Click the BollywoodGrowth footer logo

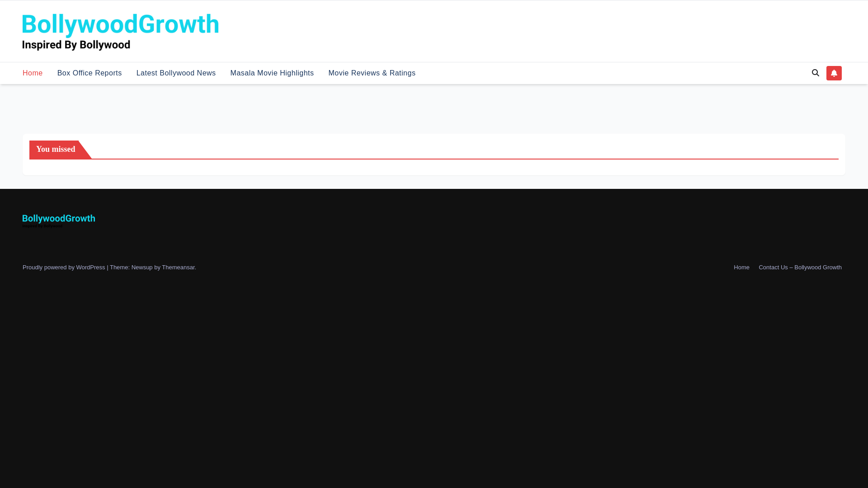click(x=59, y=221)
